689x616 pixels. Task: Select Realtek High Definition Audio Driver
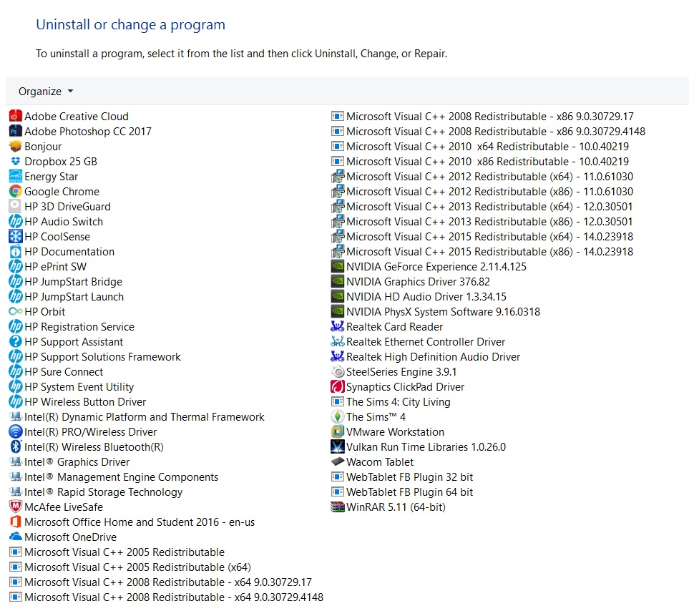coord(426,357)
